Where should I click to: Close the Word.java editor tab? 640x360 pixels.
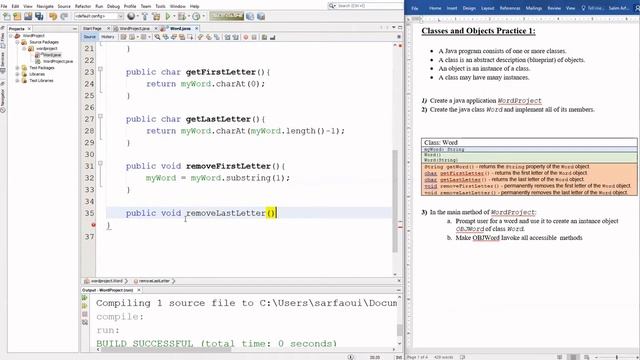click(x=196, y=29)
